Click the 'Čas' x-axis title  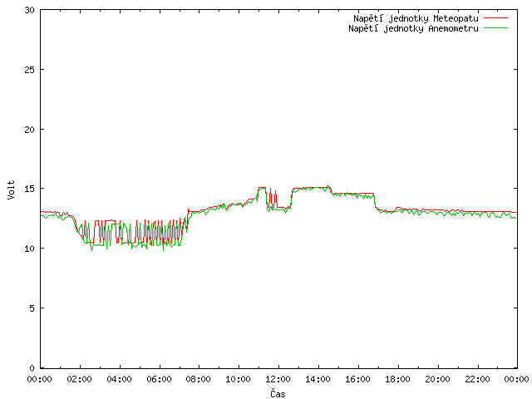(x=278, y=393)
